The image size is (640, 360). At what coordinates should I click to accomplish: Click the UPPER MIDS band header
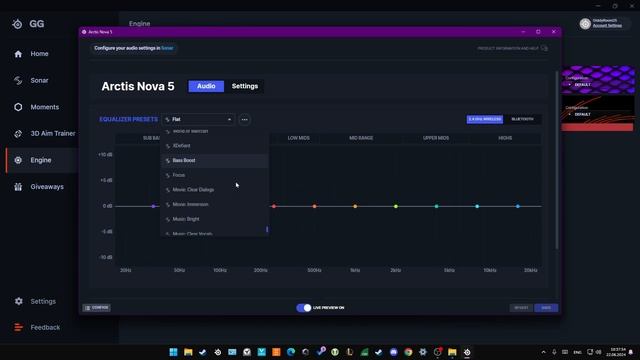[436, 138]
